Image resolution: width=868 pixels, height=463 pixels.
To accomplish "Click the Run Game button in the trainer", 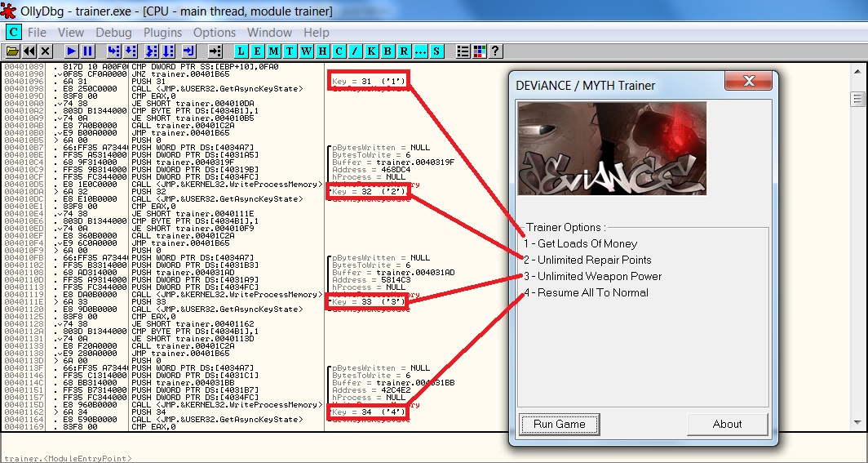I will (x=559, y=425).
